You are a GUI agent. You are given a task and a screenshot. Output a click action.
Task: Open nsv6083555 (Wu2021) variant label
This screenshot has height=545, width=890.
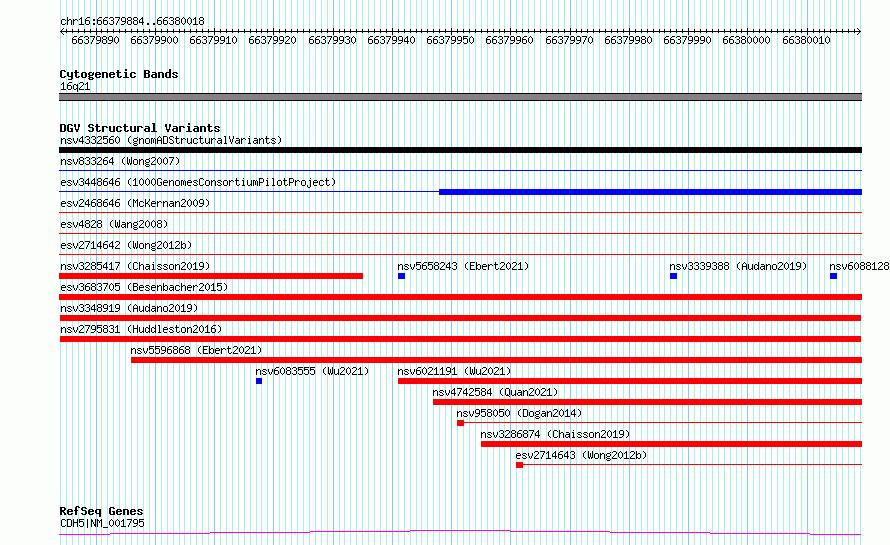[312, 371]
